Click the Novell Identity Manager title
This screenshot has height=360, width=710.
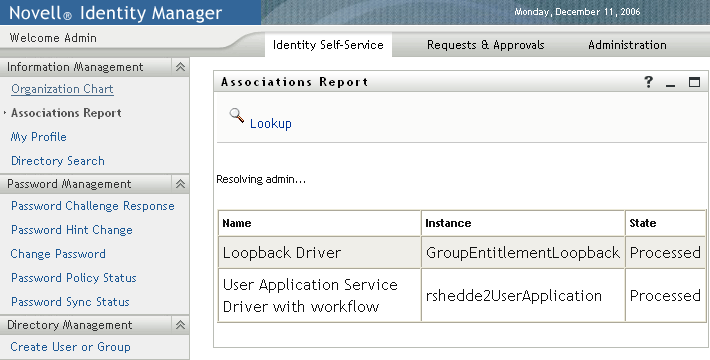click(115, 13)
